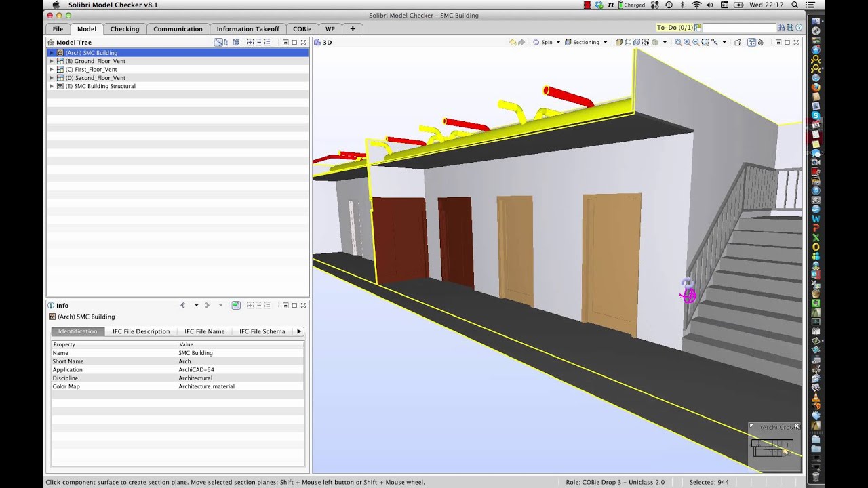Toggle Info panel sync with selection icon
The width and height of the screenshot is (868, 488).
point(236,305)
